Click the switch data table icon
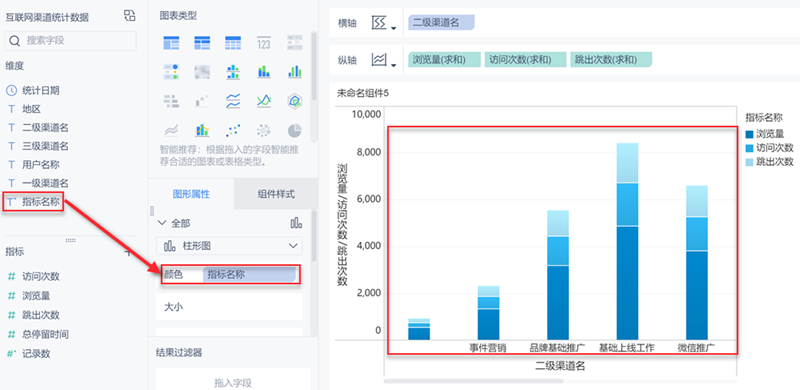The image size is (800, 390). [x=130, y=15]
